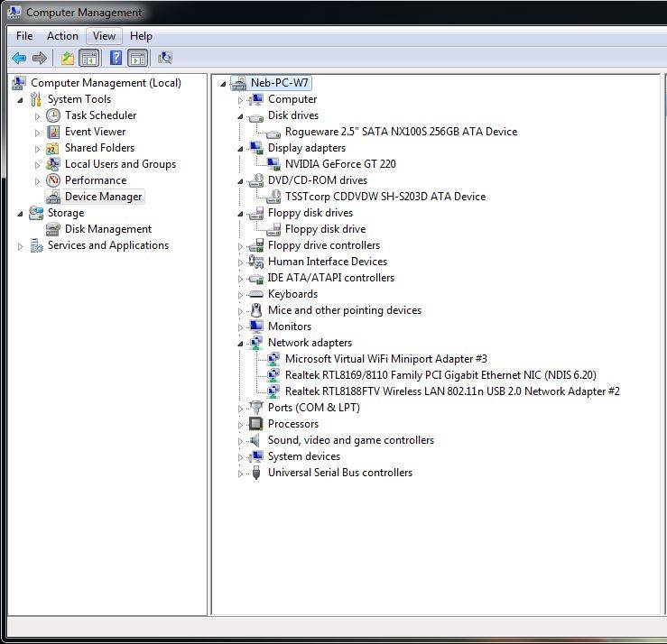Click the Performance gauge icon
The image size is (667, 644).
(x=53, y=180)
